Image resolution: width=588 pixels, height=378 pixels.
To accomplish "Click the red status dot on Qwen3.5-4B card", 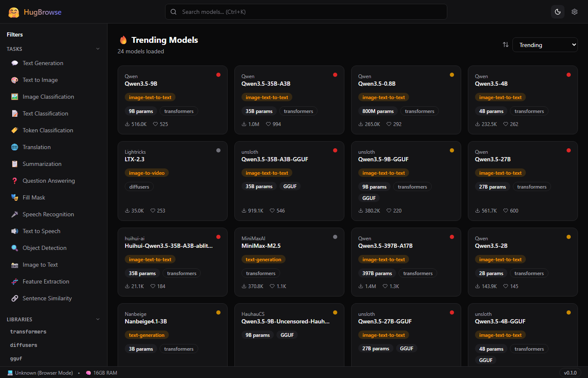I will tap(569, 75).
